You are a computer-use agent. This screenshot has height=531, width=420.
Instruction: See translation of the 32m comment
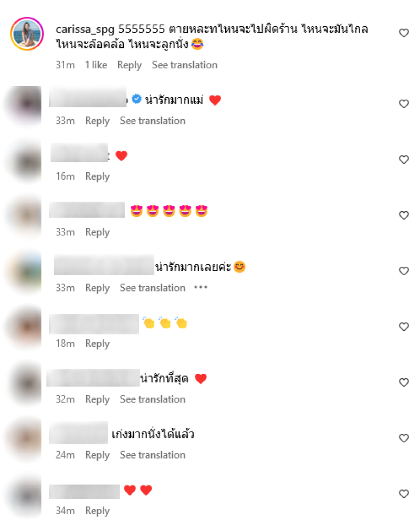(152, 399)
